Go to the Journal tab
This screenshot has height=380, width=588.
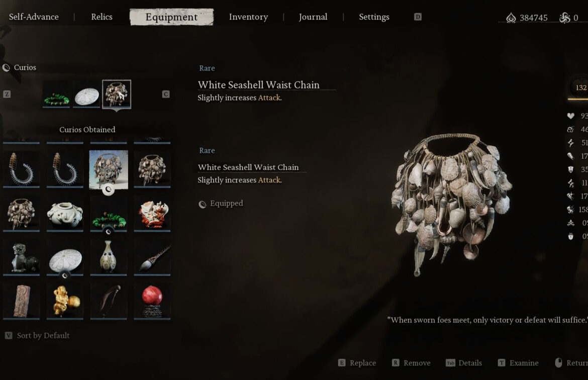[313, 17]
